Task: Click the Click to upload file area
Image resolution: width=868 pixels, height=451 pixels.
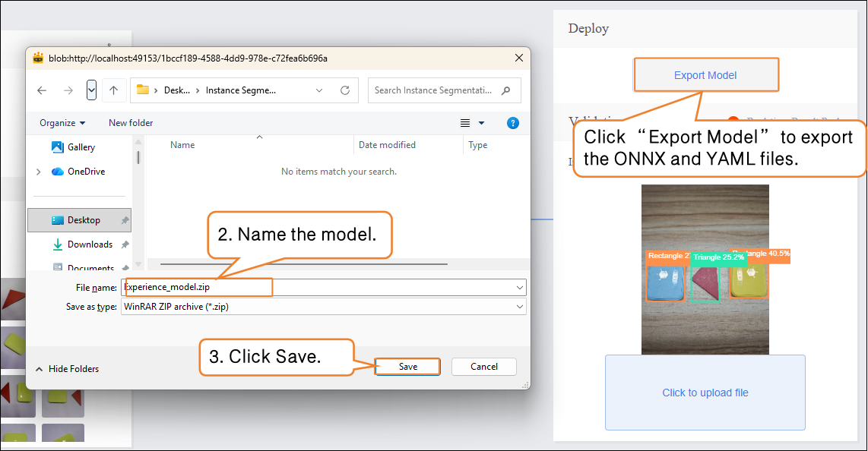Action: tap(705, 393)
